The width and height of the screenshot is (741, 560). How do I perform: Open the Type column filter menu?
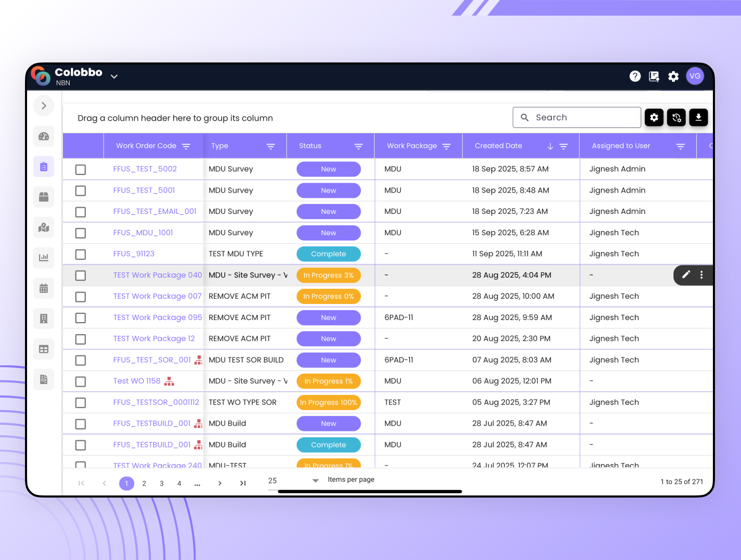click(x=271, y=146)
